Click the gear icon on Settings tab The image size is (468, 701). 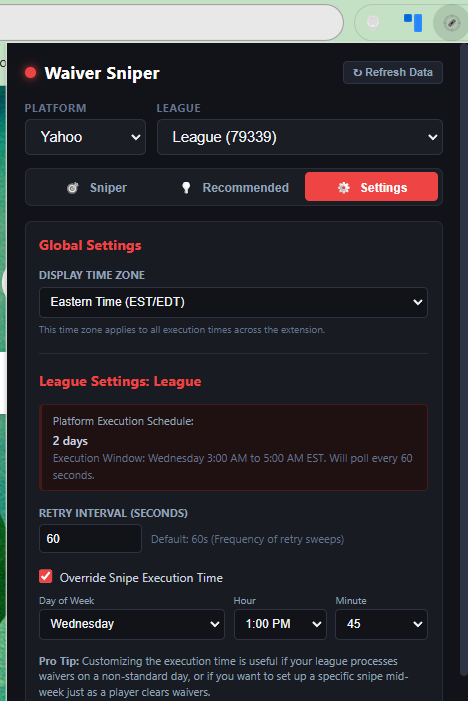[x=343, y=188]
